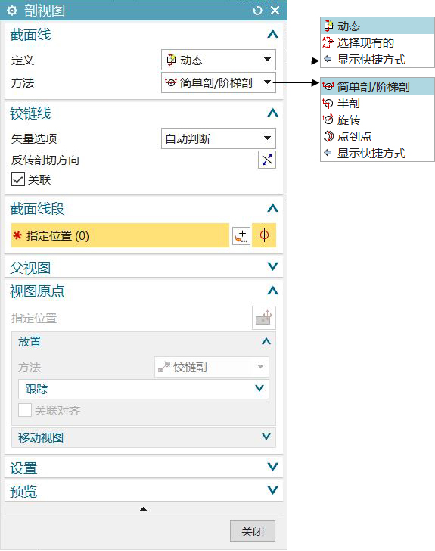Click the gear settings icon in the title bar
435x551 pixels.
pyautogui.click(x=12, y=11)
